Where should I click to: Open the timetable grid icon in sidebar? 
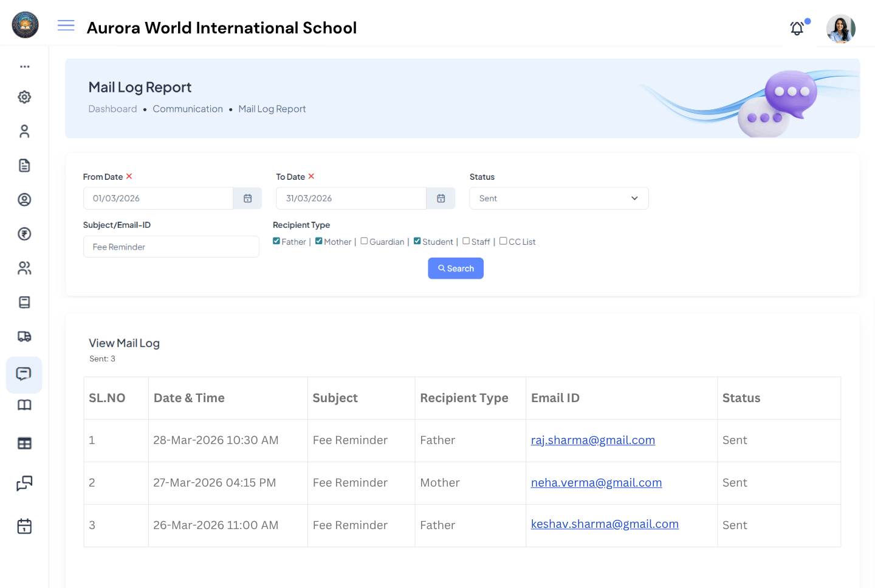click(x=24, y=443)
